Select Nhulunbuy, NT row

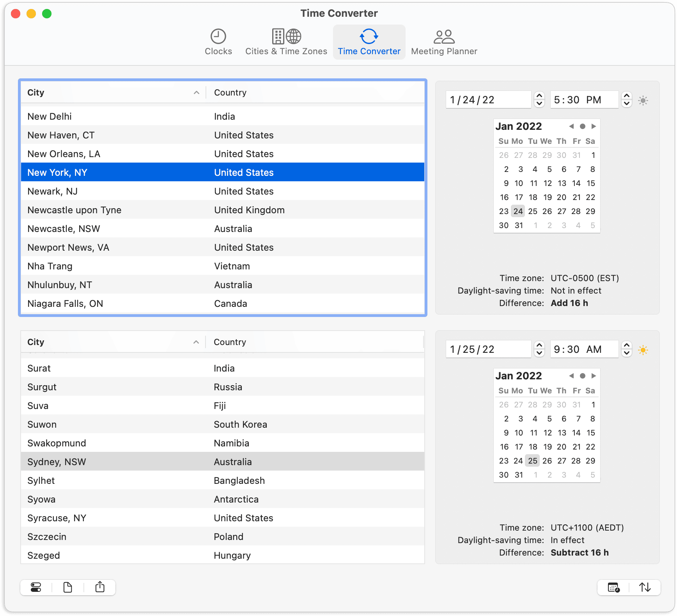[223, 285]
